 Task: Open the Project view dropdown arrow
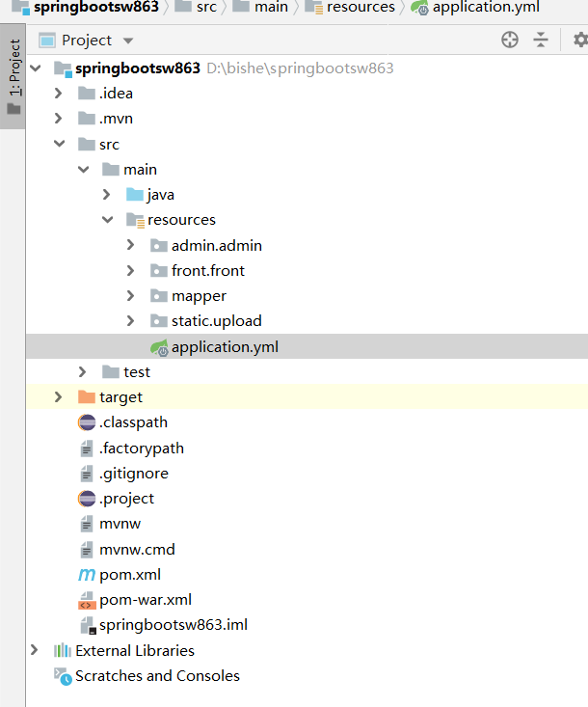pyautogui.click(x=128, y=41)
